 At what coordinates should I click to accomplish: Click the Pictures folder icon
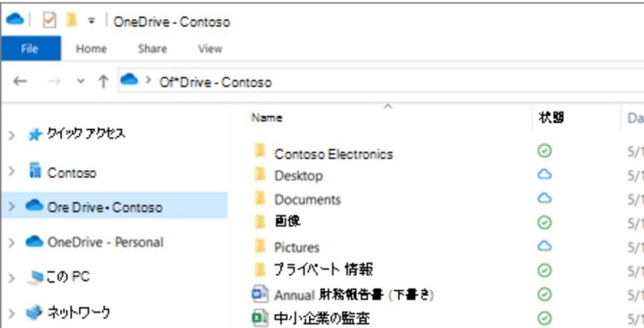(x=260, y=247)
